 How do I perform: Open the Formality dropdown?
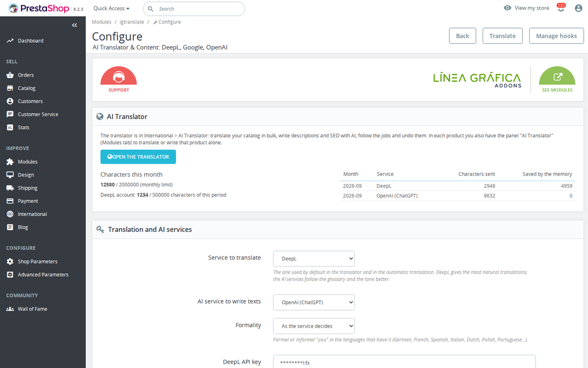(x=314, y=326)
